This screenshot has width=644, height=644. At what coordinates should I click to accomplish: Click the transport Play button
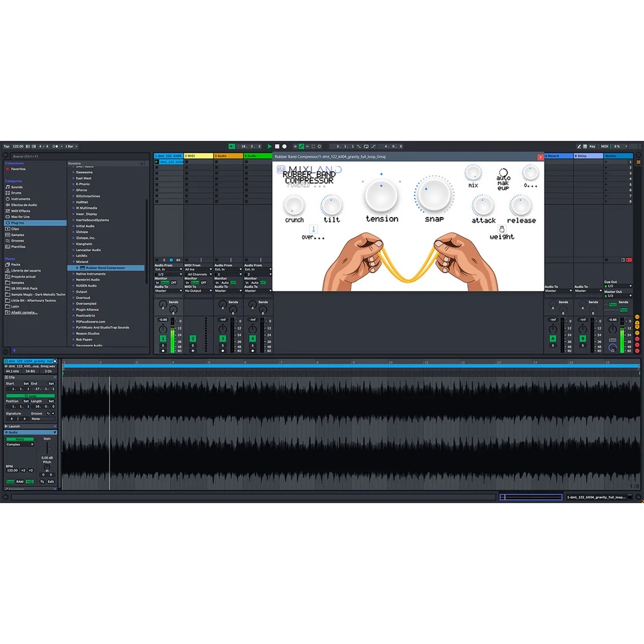tap(269, 146)
